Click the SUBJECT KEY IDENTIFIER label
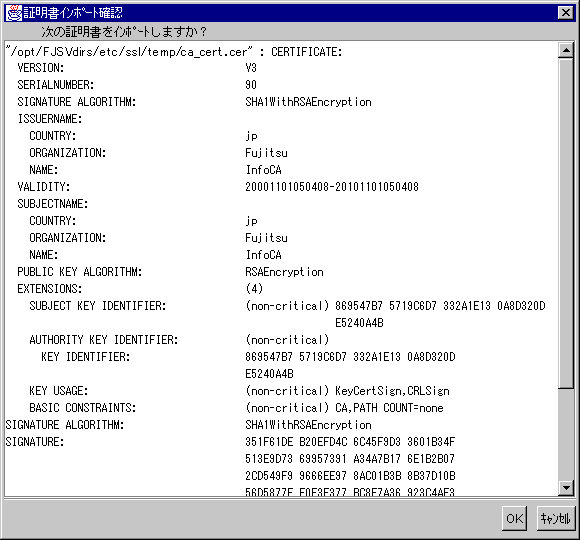 click(x=98, y=306)
